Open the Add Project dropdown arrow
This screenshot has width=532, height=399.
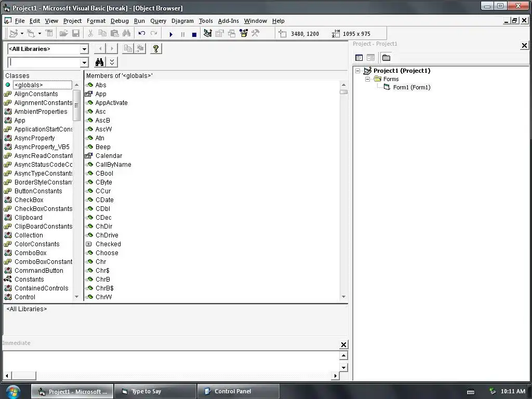coord(22,33)
